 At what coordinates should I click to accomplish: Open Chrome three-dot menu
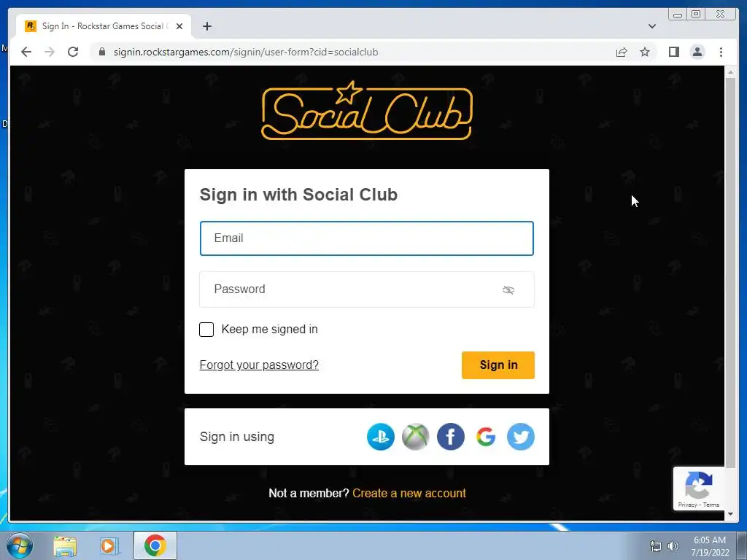tap(721, 52)
